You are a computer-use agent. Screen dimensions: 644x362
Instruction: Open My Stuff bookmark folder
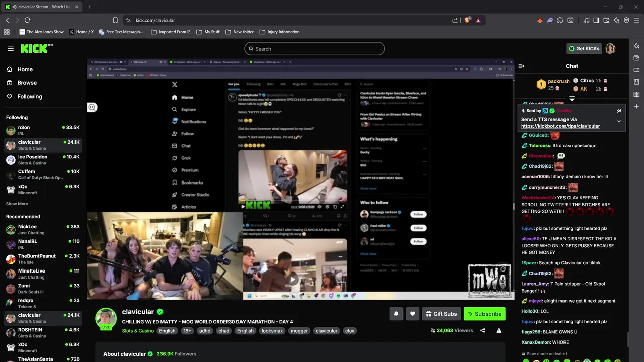[x=208, y=32]
